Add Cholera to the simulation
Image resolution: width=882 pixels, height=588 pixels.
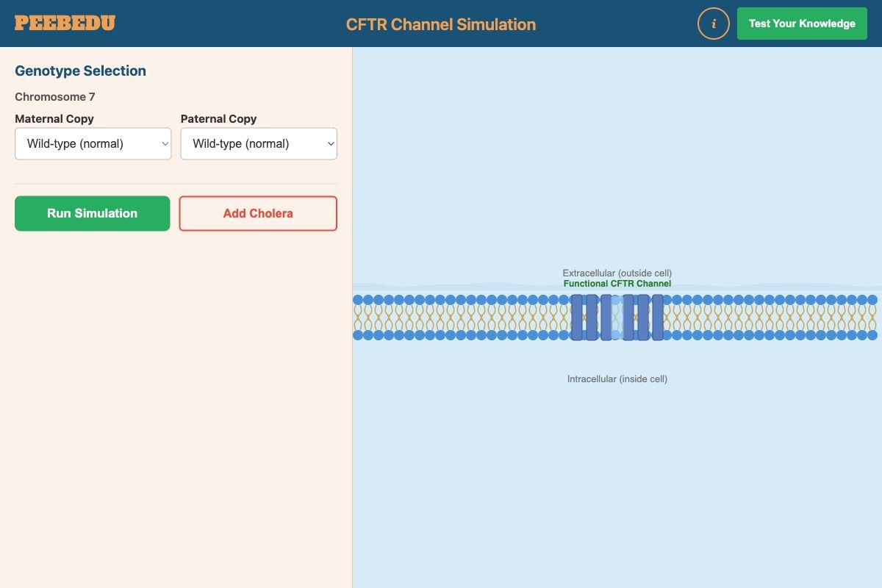(x=258, y=213)
